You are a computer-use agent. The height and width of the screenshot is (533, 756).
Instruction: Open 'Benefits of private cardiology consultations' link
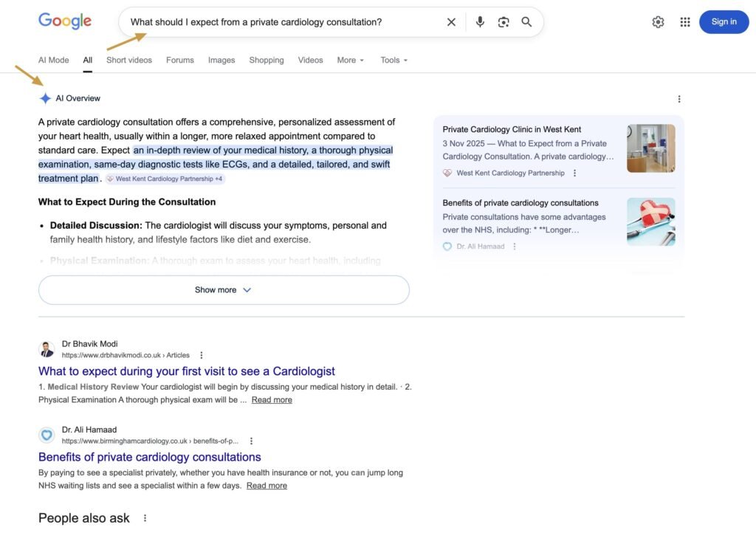(149, 456)
